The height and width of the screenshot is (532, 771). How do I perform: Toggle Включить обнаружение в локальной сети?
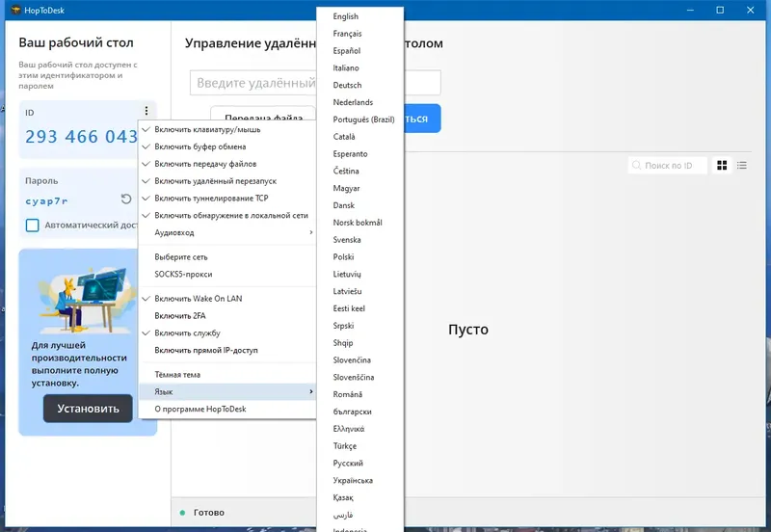(227, 215)
